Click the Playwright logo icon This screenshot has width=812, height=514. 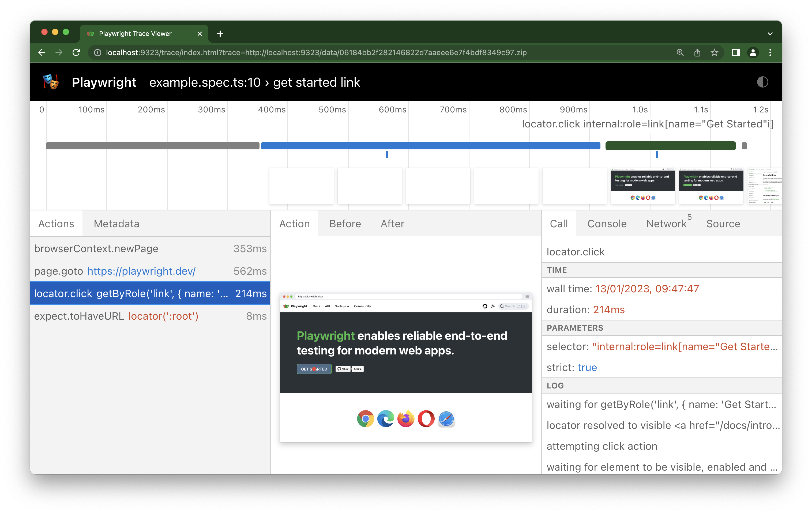pos(51,82)
